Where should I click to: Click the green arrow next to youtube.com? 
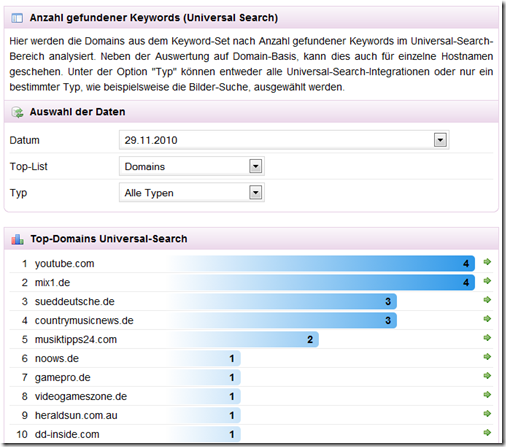487,262
